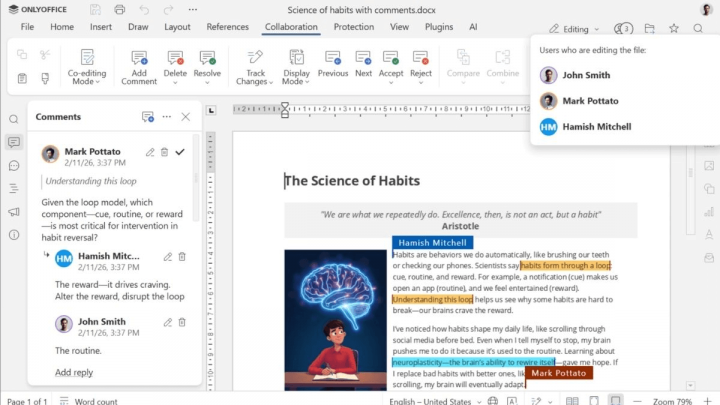Viewport: 720px width, 405px height.
Task: Expand the Reject dropdown arrow
Action: coord(421,83)
